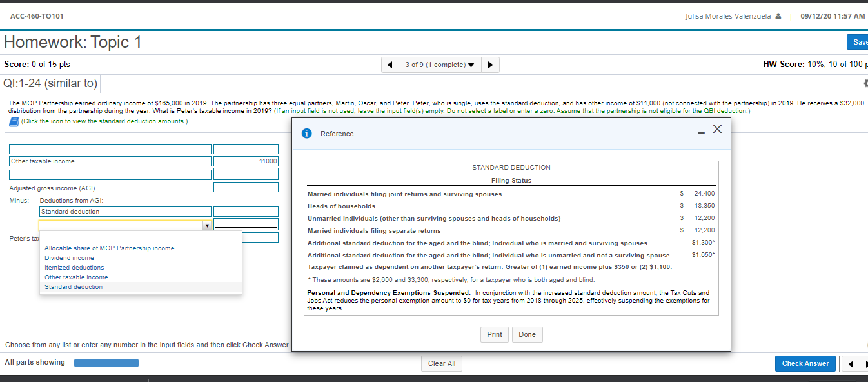The height and width of the screenshot is (382, 868).
Task: Open the question settings gear icon
Action: (x=865, y=84)
